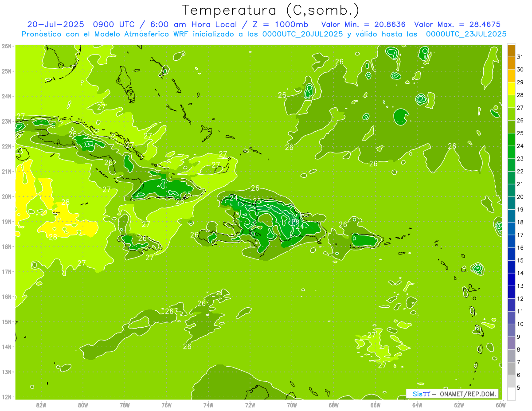Click the "60W" longitude axis label
532x411 pixels.
pos(501,405)
